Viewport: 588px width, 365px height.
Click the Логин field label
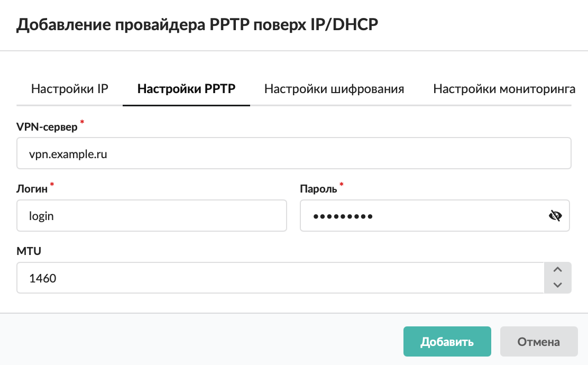(32, 189)
